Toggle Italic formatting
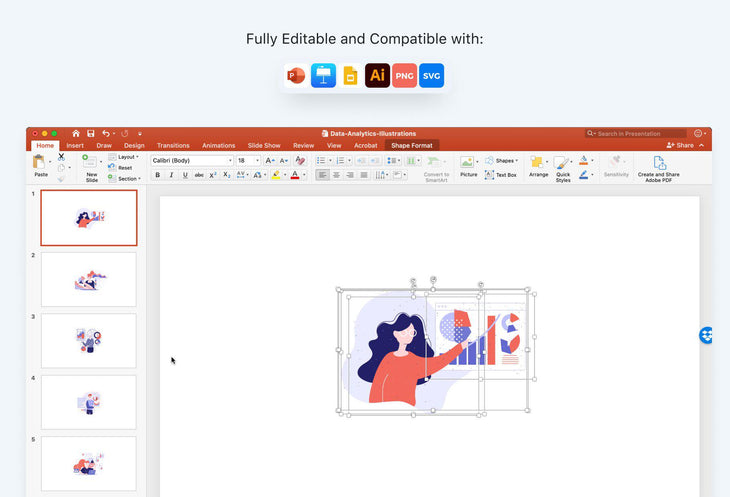 (x=171, y=175)
